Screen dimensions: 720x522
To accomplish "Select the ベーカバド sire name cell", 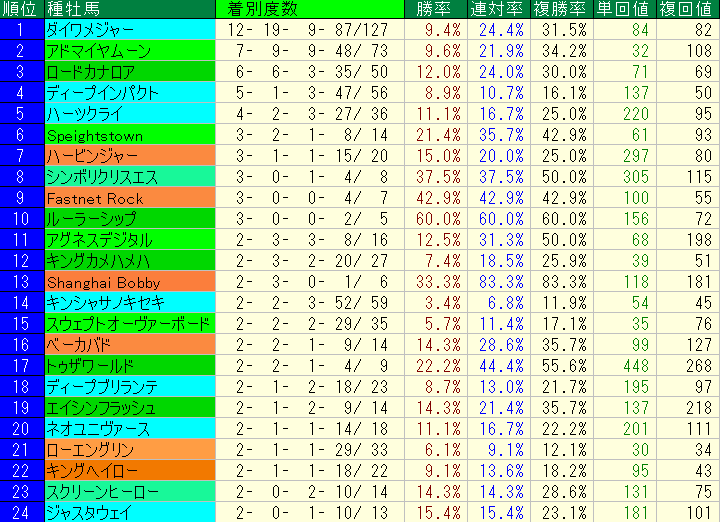I will (x=130, y=345).
